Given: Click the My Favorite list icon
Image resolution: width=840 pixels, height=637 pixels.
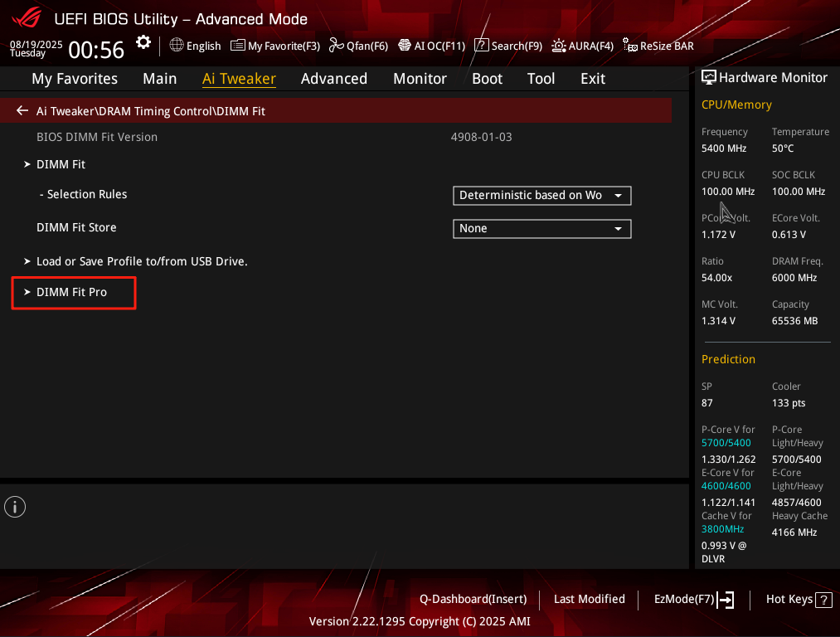Looking at the screenshot, I should click(237, 45).
